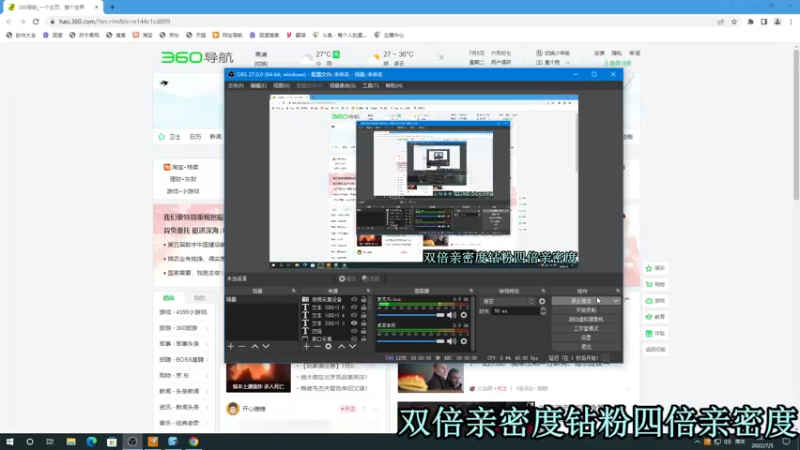Expand the 购物·京东 row arrow
The height and width of the screenshot is (450, 800).
(207, 376)
